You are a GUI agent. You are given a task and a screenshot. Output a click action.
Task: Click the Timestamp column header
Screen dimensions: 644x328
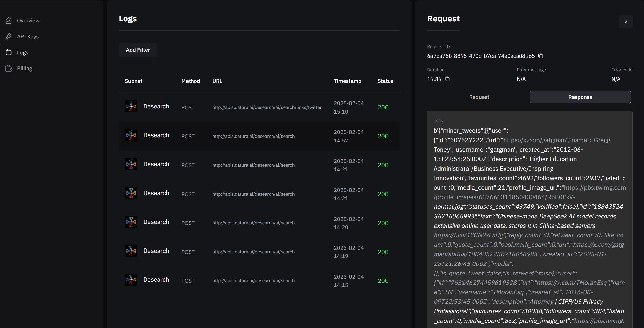[x=347, y=81]
